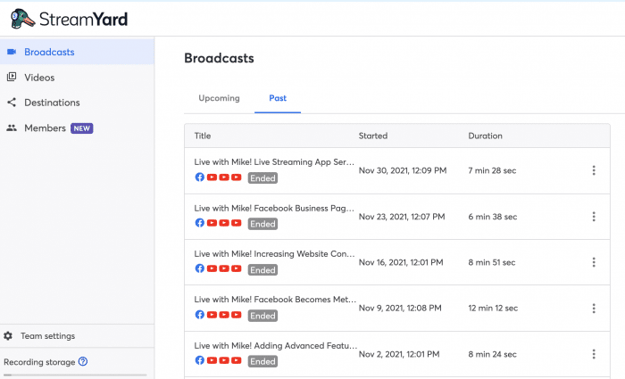This screenshot has height=379, width=625.
Task: Open Team settings
Action: coord(77,336)
